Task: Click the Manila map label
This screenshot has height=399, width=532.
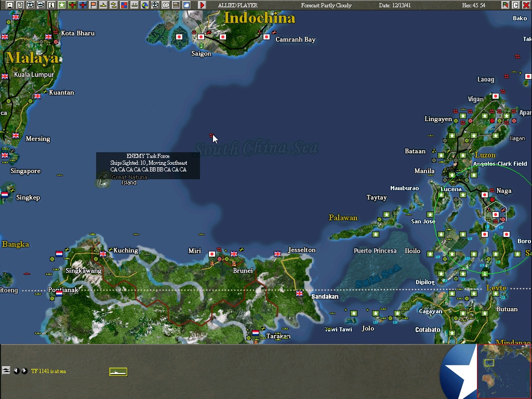Action: click(x=424, y=171)
